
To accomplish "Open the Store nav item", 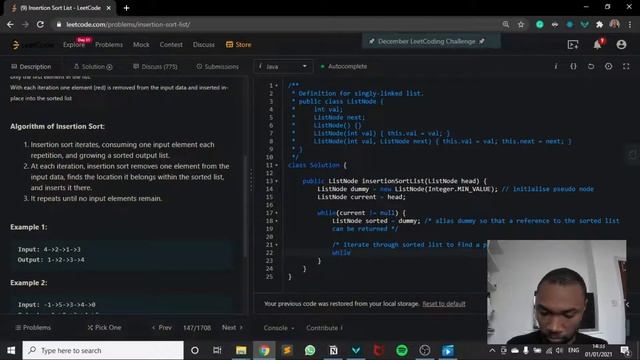I will click(239, 44).
